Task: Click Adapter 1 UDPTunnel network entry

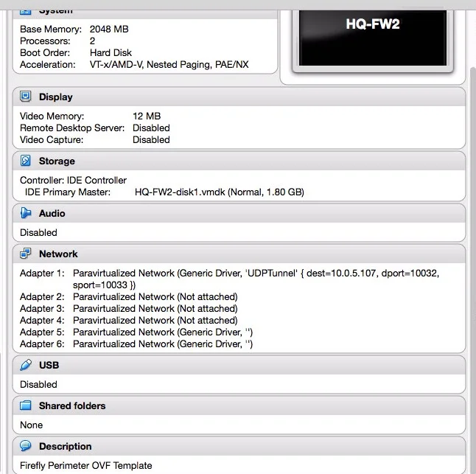Action: (x=256, y=279)
